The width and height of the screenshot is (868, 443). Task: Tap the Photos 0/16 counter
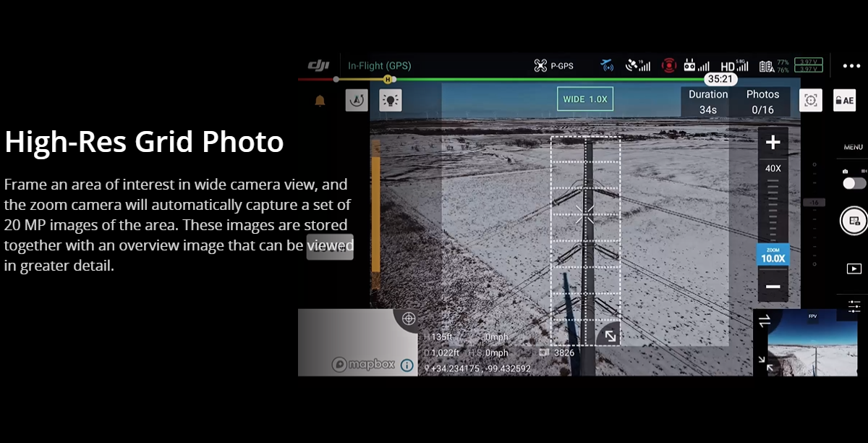click(x=763, y=102)
